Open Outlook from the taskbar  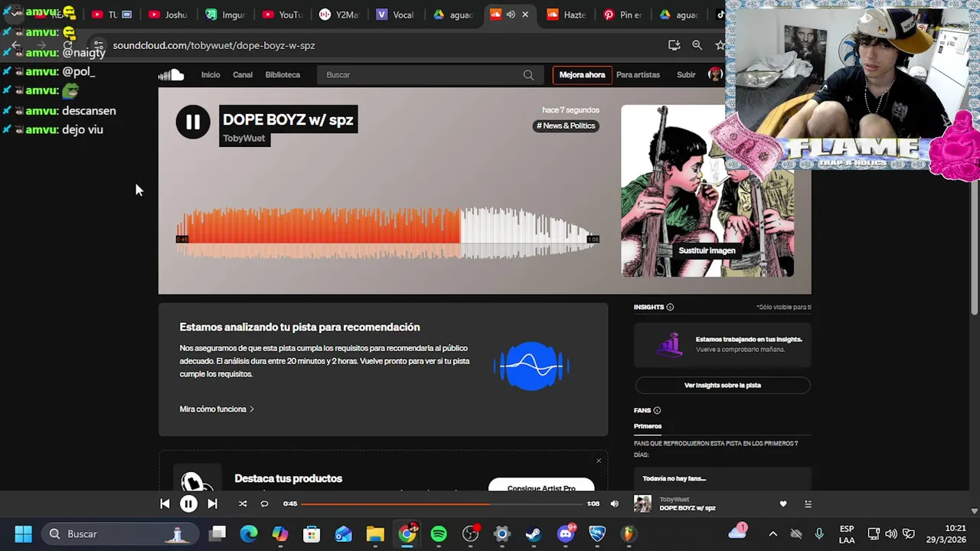[x=343, y=533]
